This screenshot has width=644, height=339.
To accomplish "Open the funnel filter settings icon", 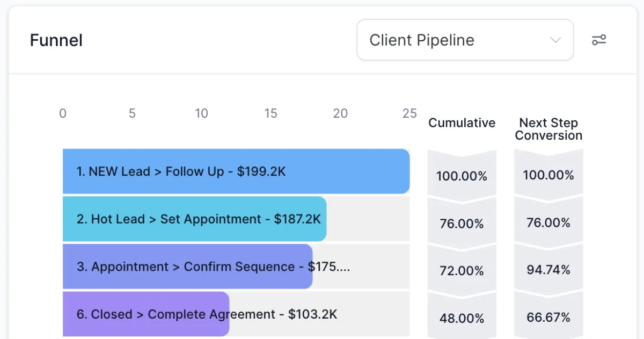I will pyautogui.click(x=599, y=40).
